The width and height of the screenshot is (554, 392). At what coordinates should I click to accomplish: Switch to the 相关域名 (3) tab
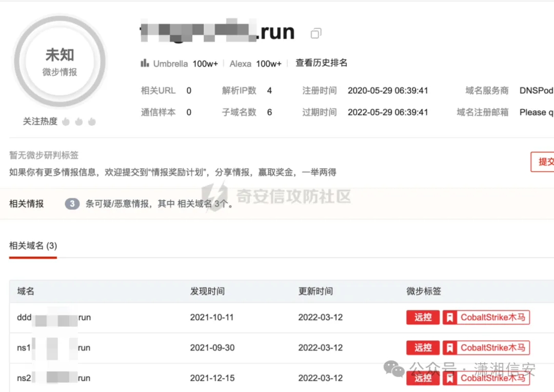point(33,245)
